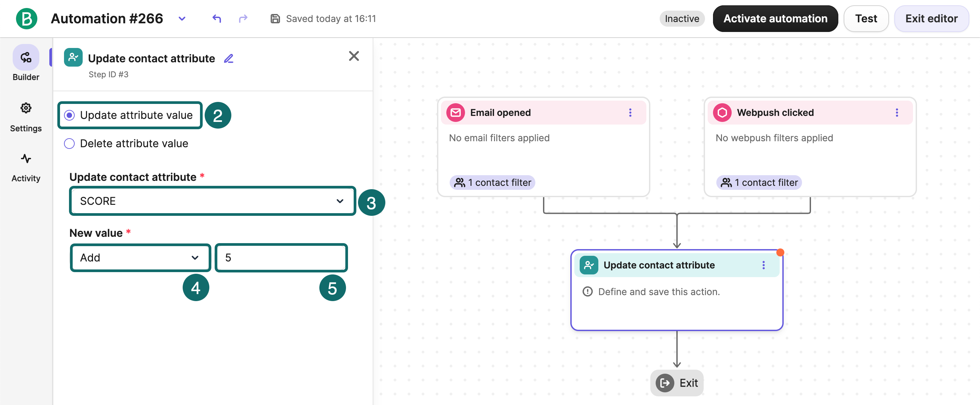Click the pencil icon to rename step
This screenshot has width=980, height=405.
coord(229,59)
